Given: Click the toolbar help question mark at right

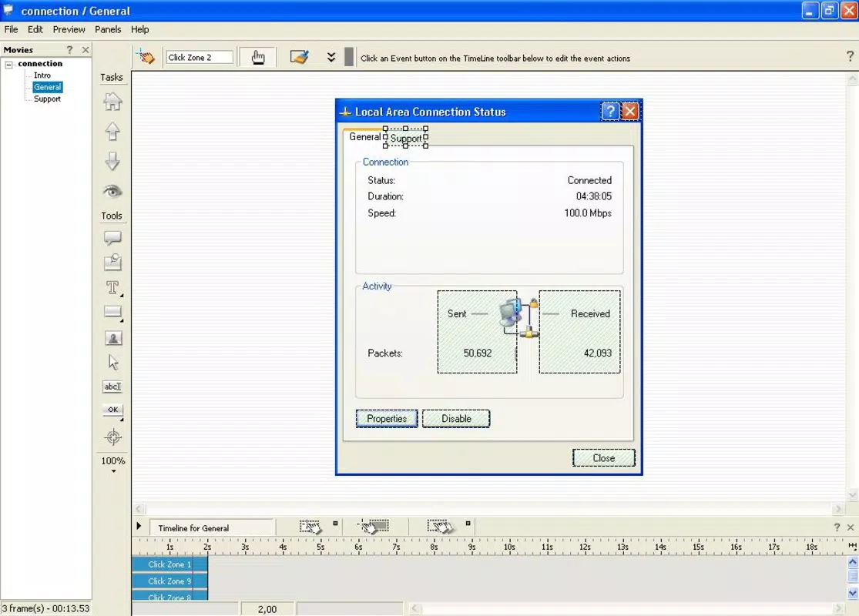Looking at the screenshot, I should click(x=850, y=56).
